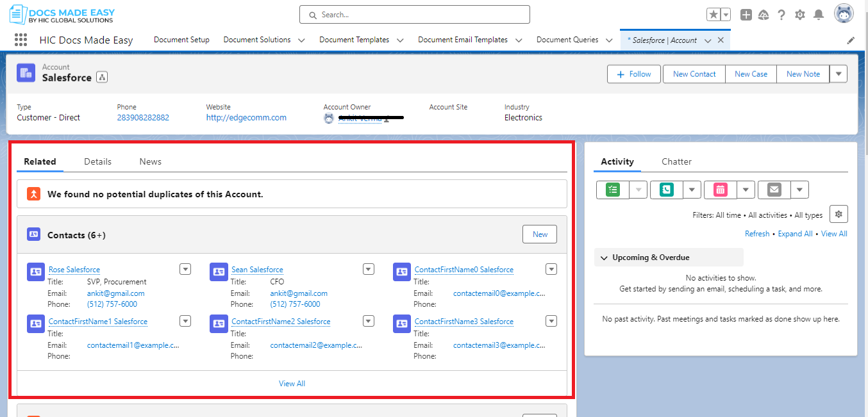
Task: Open the activity filter settings gear
Action: pos(839,214)
